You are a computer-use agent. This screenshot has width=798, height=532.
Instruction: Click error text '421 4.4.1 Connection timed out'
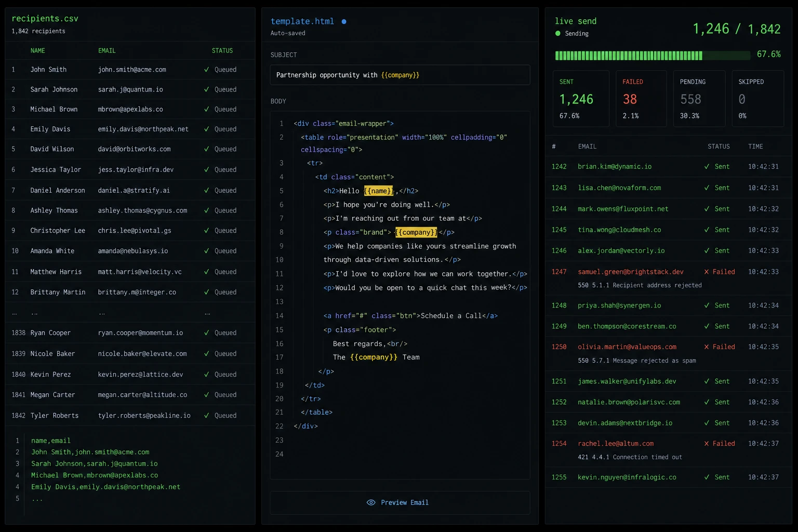coord(630,457)
